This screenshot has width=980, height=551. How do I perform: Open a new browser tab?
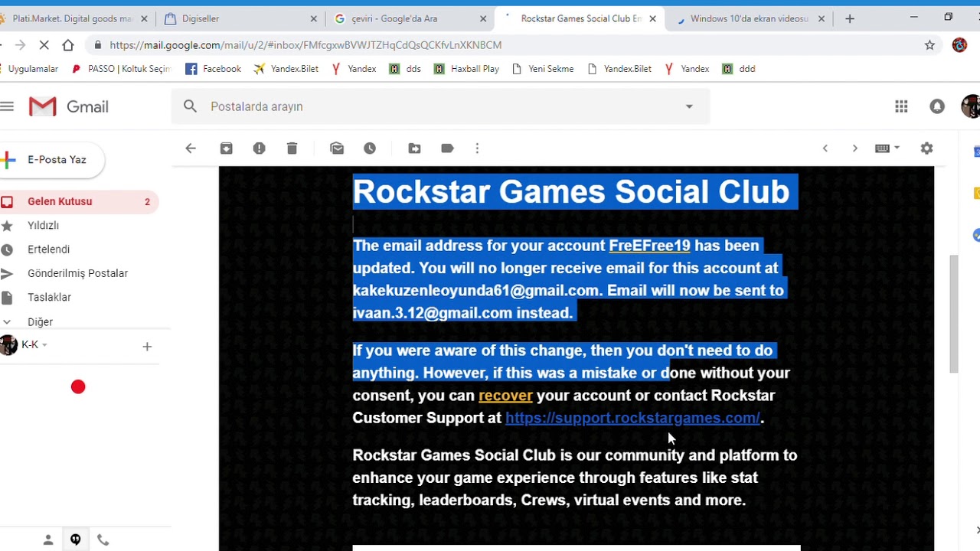click(850, 18)
